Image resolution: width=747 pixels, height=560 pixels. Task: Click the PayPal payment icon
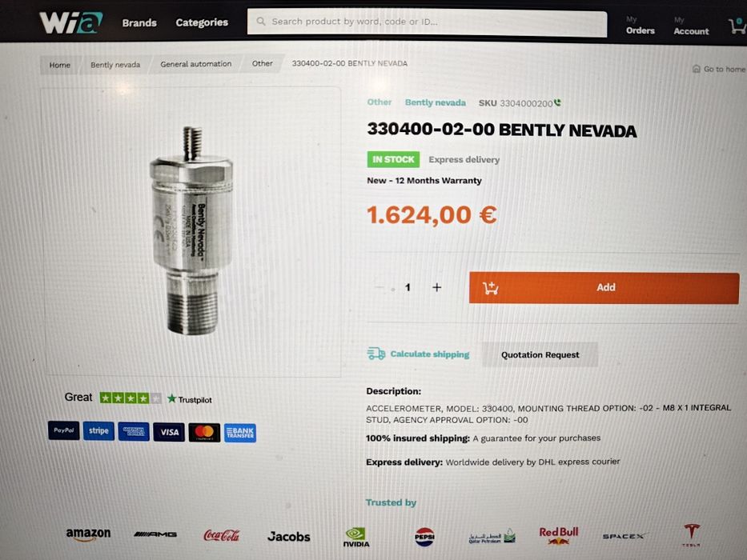(x=64, y=430)
